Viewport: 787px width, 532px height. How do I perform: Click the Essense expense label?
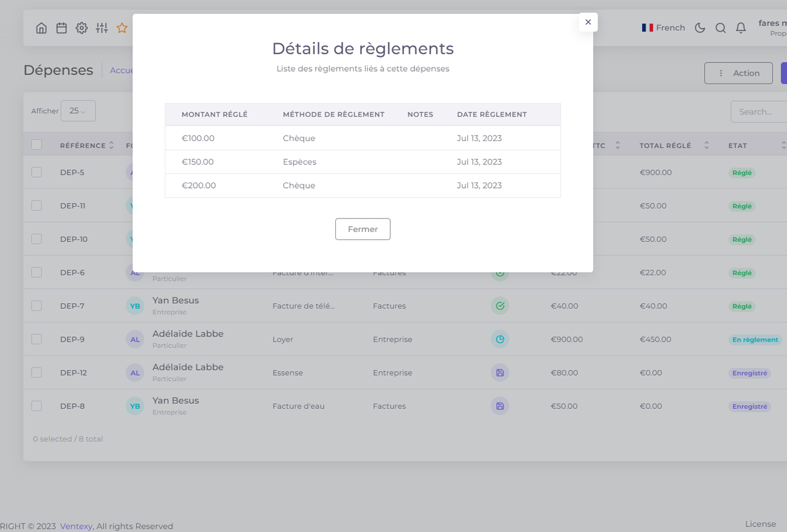coord(288,372)
